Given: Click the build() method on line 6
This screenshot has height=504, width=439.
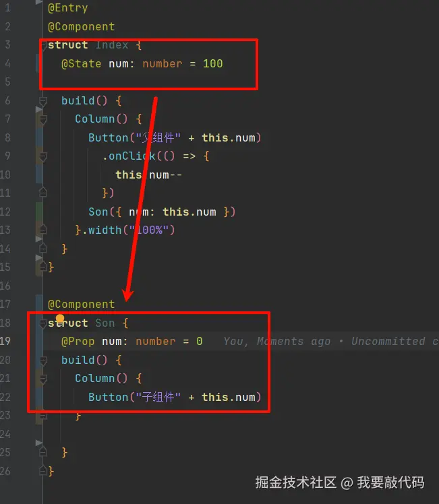Looking at the screenshot, I should click(x=84, y=100).
